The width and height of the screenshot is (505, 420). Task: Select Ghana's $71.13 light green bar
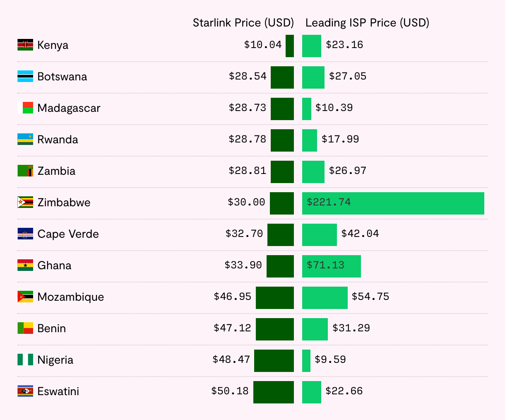[331, 266]
